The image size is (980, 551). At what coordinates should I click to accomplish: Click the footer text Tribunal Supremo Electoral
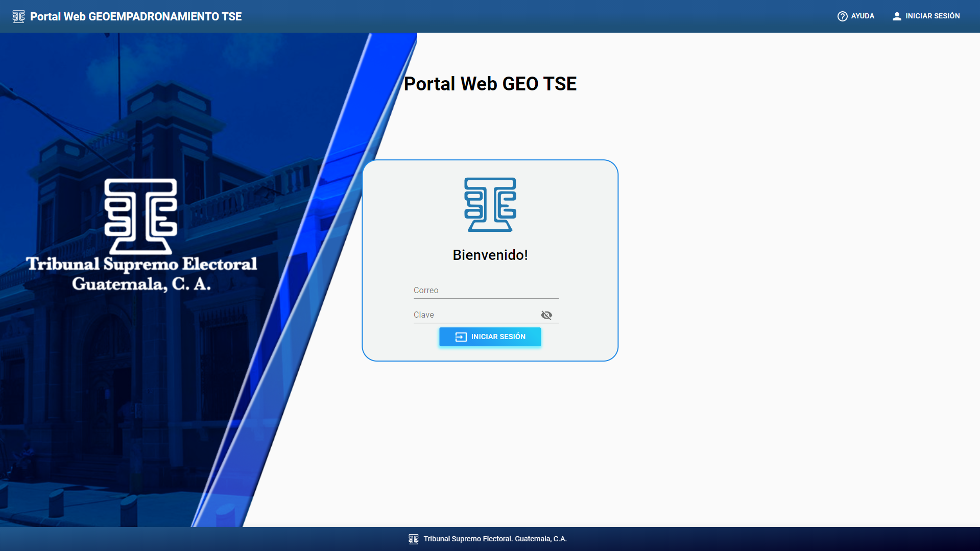(495, 539)
